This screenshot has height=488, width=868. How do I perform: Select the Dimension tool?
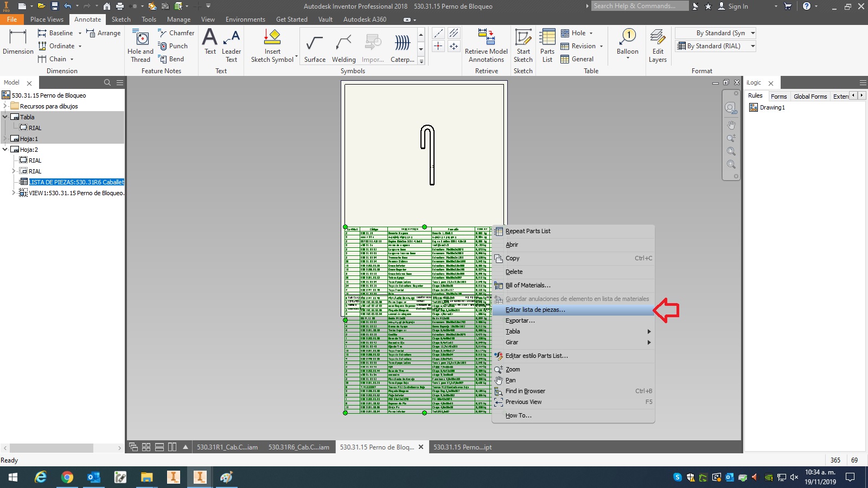(18, 42)
